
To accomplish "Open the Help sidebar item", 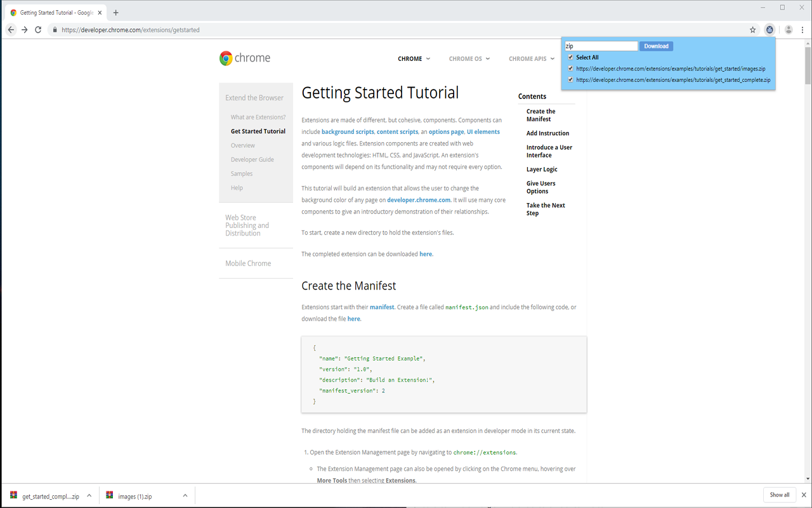I will point(237,188).
